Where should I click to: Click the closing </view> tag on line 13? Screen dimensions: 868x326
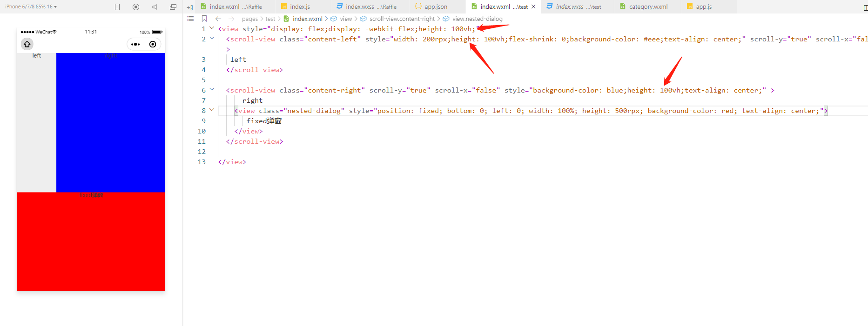click(x=232, y=162)
